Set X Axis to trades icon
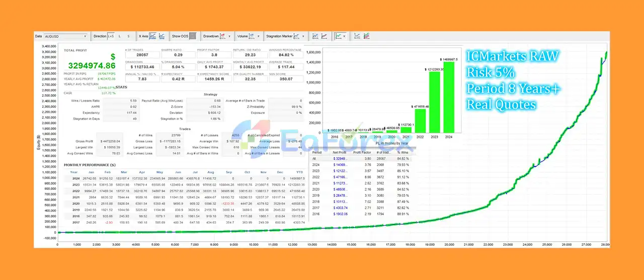The height and width of the screenshot is (280, 644). (x=153, y=36)
